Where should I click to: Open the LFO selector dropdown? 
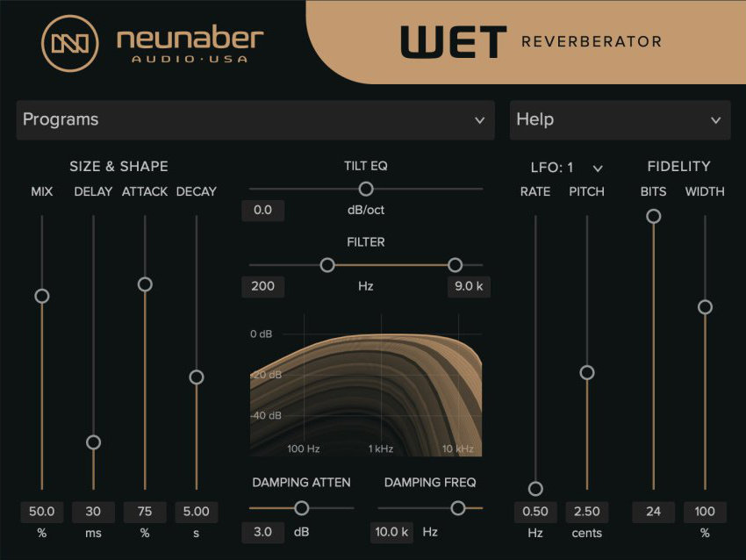pos(572,167)
